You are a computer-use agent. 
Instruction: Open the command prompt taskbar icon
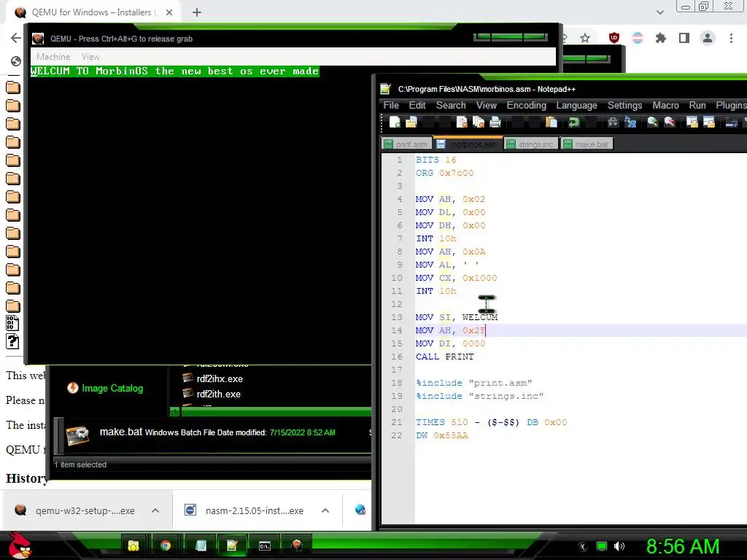pyautogui.click(x=264, y=545)
